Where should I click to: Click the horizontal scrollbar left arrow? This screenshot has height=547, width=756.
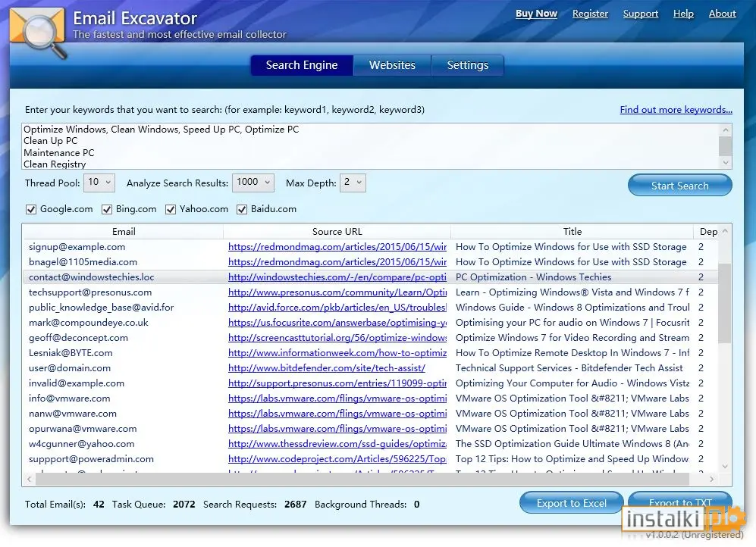(x=29, y=479)
